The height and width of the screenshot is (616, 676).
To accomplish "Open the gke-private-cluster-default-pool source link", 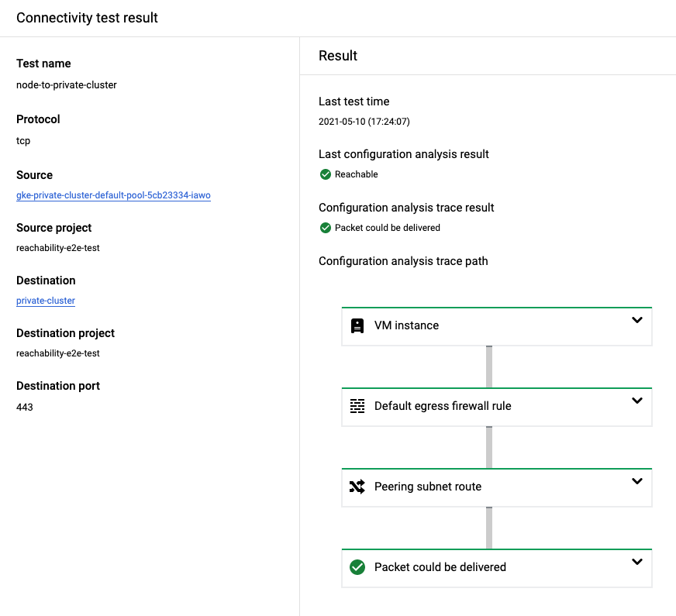I will [113, 195].
